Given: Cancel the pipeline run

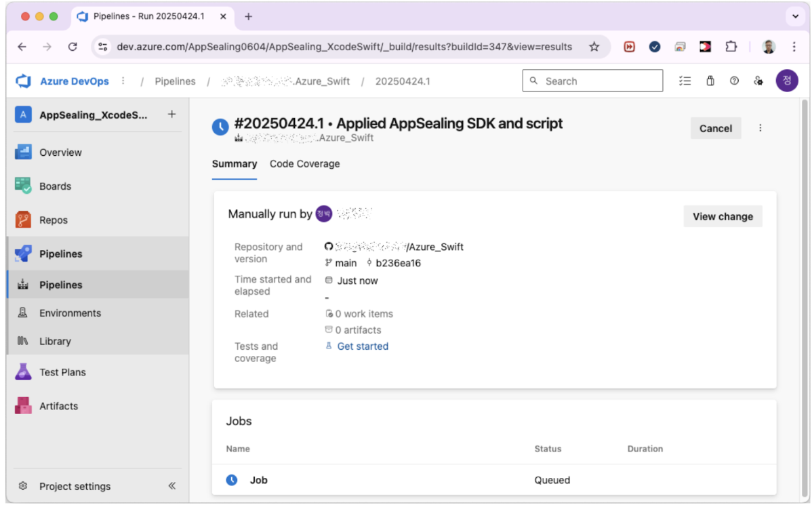Looking at the screenshot, I should point(715,128).
